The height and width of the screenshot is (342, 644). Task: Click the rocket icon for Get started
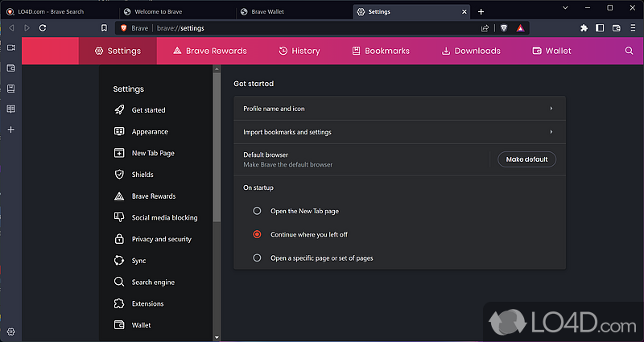click(x=119, y=109)
